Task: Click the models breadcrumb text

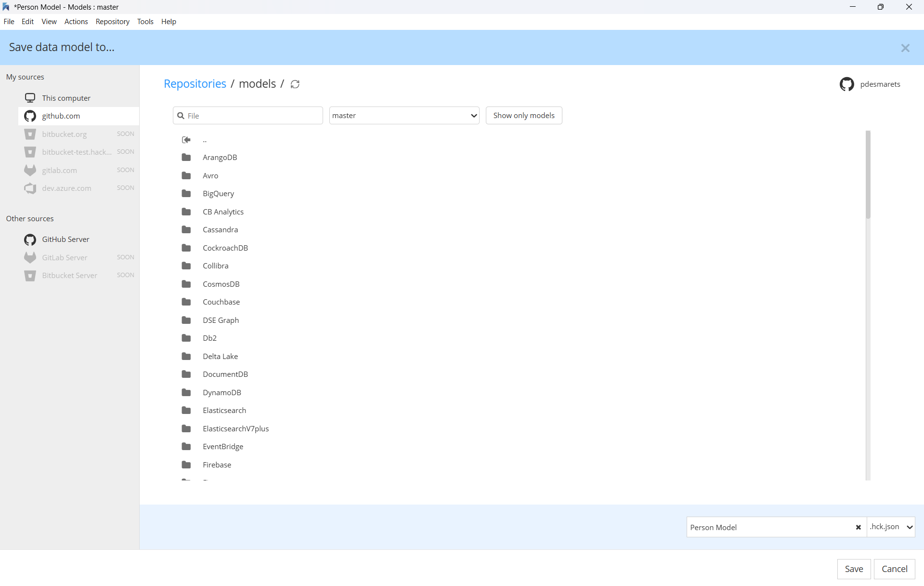Action: (x=258, y=84)
